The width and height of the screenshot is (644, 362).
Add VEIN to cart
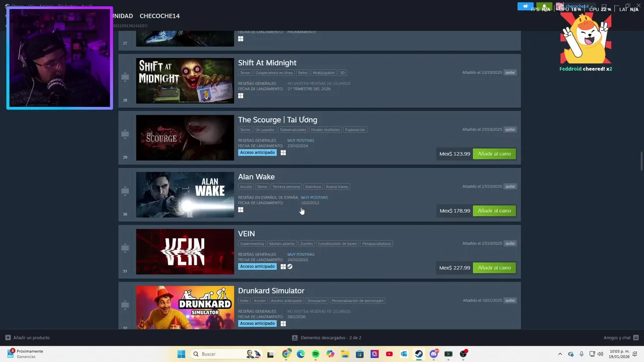tap(494, 267)
